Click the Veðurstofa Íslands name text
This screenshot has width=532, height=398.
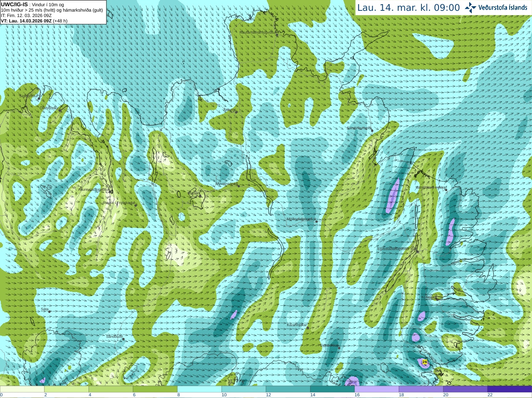503,7
